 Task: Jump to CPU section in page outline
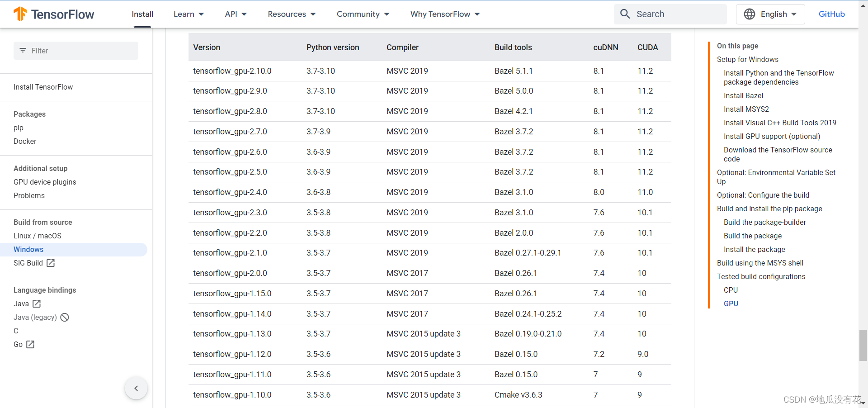point(731,290)
